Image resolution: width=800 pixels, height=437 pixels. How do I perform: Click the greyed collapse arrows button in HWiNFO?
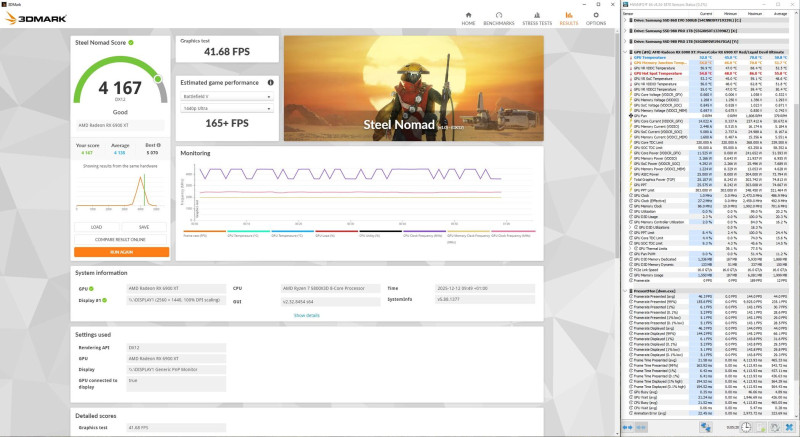[640, 427]
